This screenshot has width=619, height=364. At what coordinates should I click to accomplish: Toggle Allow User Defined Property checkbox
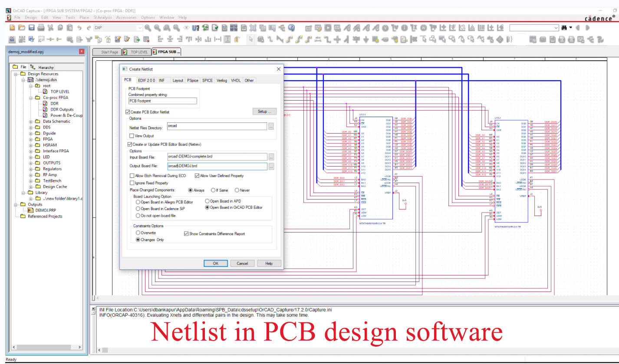197,176
